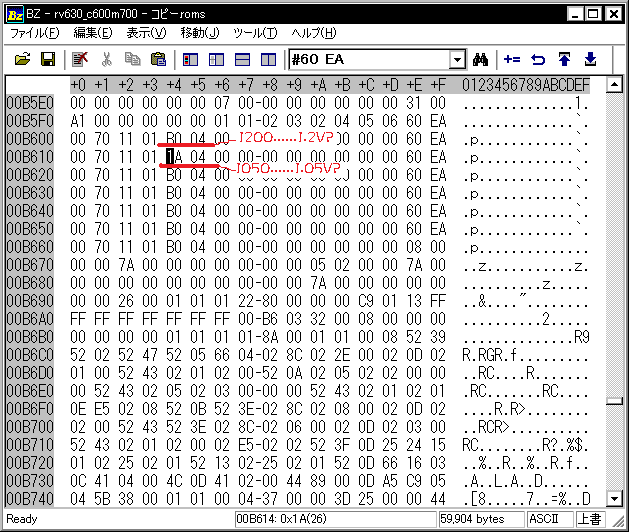Select address row 00B6C0
The image size is (629, 532).
pos(30,355)
